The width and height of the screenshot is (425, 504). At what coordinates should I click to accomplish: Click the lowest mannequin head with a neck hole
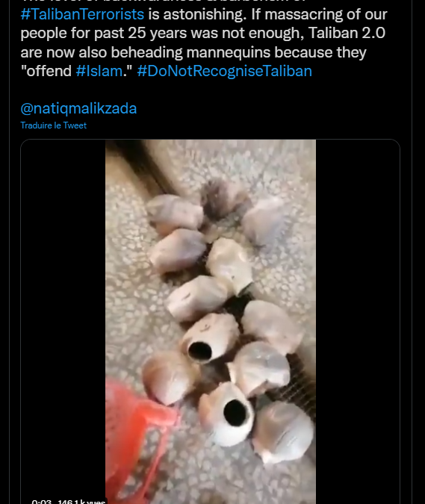click(x=226, y=414)
